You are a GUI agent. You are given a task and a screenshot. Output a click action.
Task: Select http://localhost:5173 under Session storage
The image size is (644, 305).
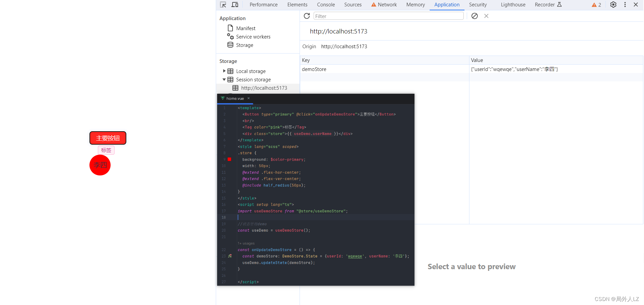264,88
